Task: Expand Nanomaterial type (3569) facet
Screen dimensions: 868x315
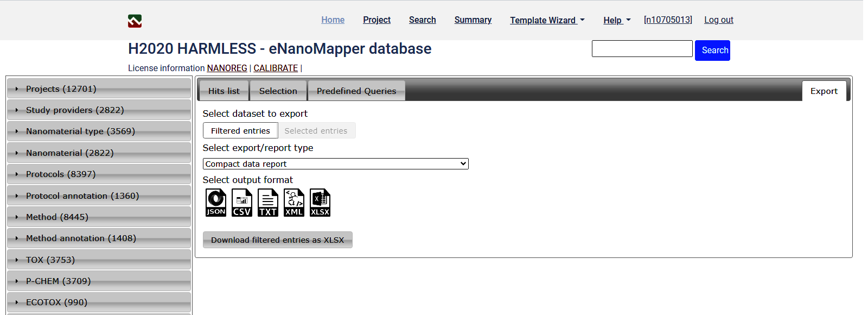Action: [x=99, y=131]
